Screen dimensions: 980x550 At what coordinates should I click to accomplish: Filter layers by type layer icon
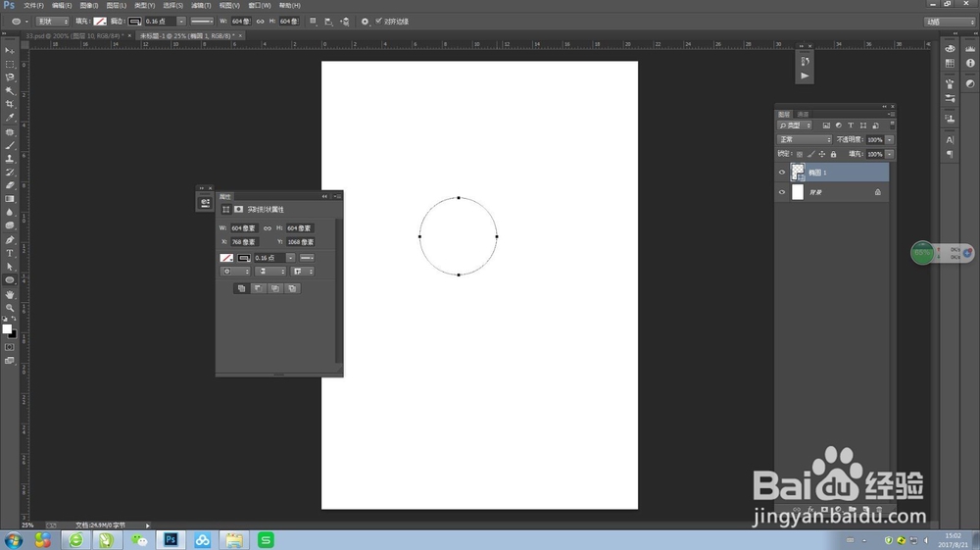click(x=851, y=125)
